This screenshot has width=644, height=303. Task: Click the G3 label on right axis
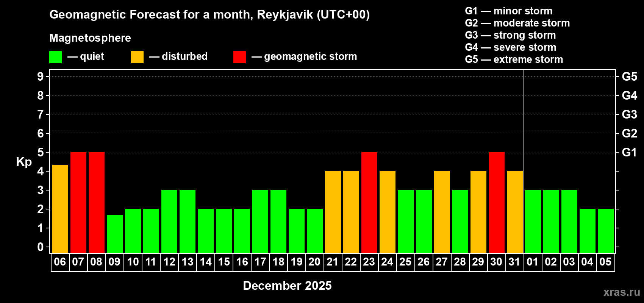(629, 114)
